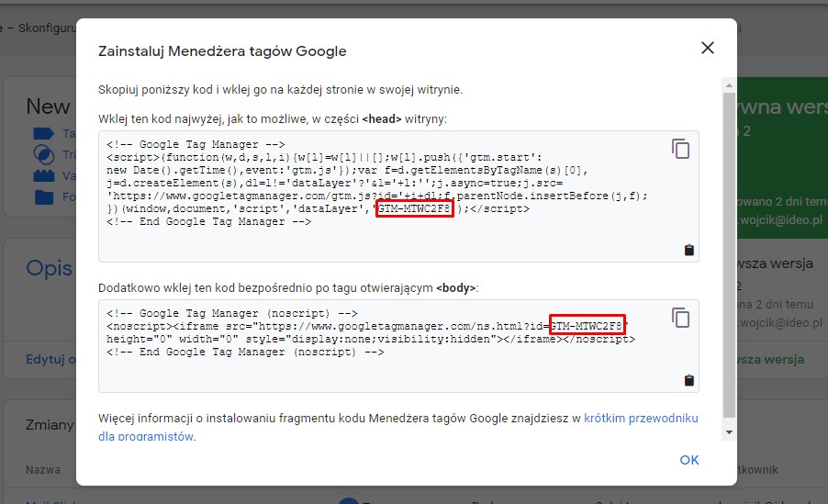Click the blue folder icon in background
828x504 pixels.
click(x=43, y=196)
